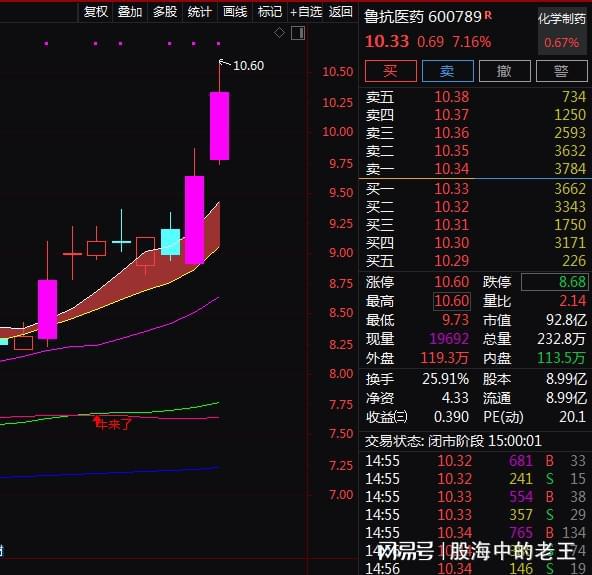Open the 多股 view
This screenshot has height=575, width=592.
click(x=165, y=12)
